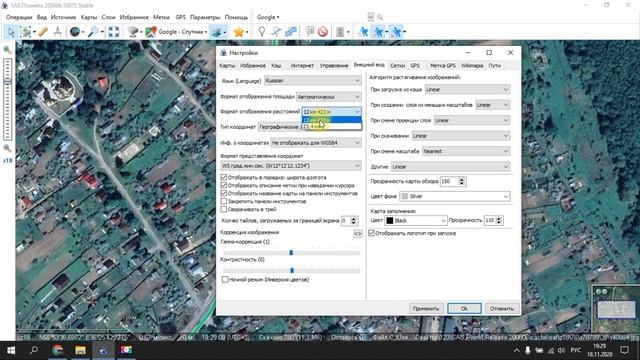Image resolution: width=640 pixels, height=360 pixels.
Task: Click zoom-out magnifier on left panel
Action: (x=7, y=149)
